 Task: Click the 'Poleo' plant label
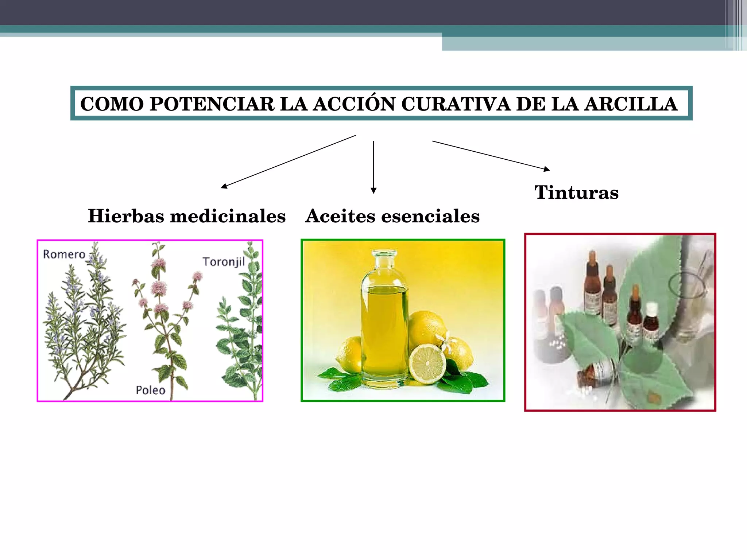tap(151, 390)
